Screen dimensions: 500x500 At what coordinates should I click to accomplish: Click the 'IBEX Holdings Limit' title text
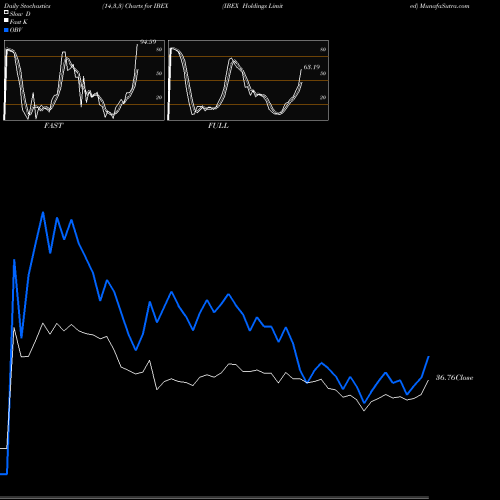(252, 6)
